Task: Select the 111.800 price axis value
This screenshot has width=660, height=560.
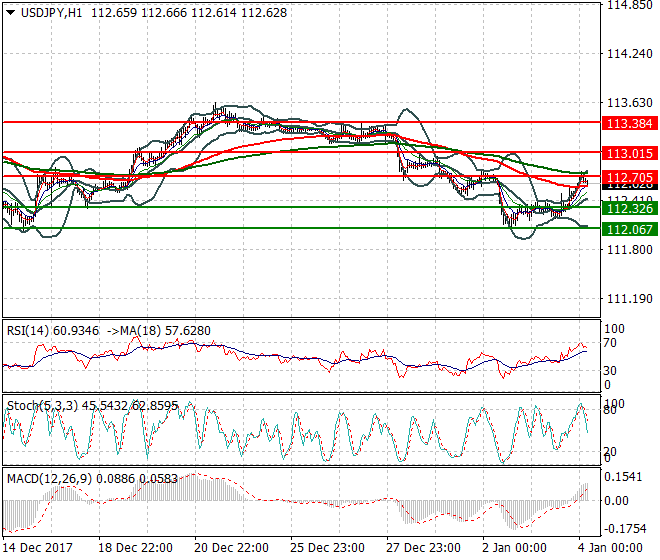Action: 630,250
